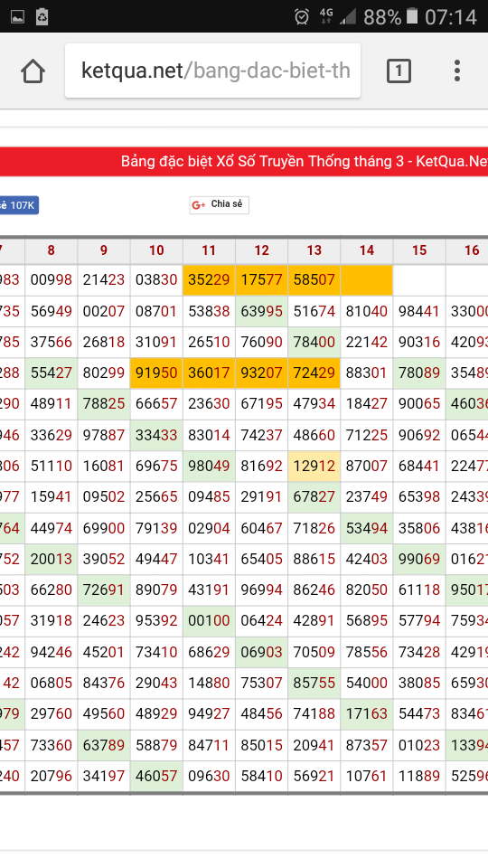
Task: Click the Google+ Chia sẻ button
Action: coord(219,205)
